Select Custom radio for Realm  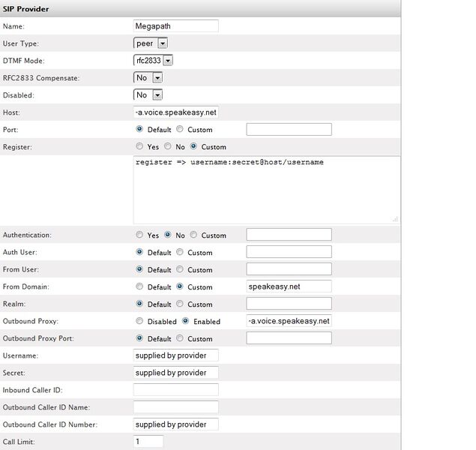[180, 304]
